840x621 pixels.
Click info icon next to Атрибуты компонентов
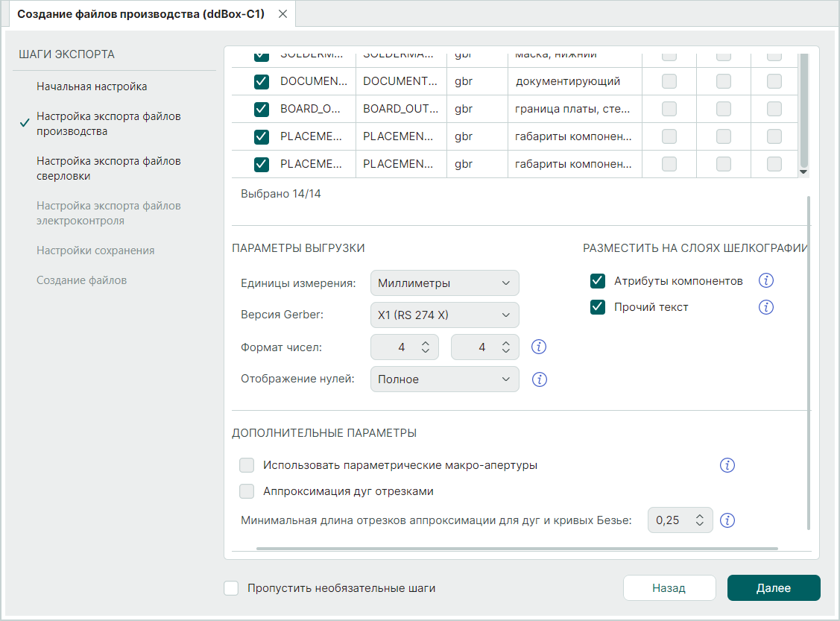766,281
